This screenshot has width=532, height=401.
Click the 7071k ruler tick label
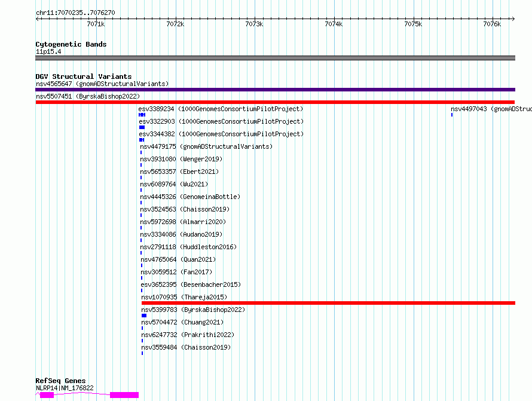96,24
